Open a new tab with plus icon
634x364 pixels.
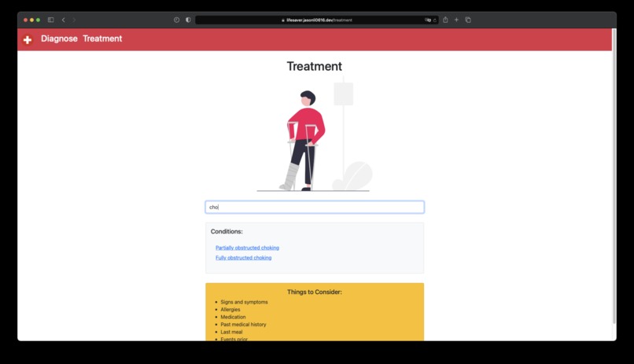(456, 20)
